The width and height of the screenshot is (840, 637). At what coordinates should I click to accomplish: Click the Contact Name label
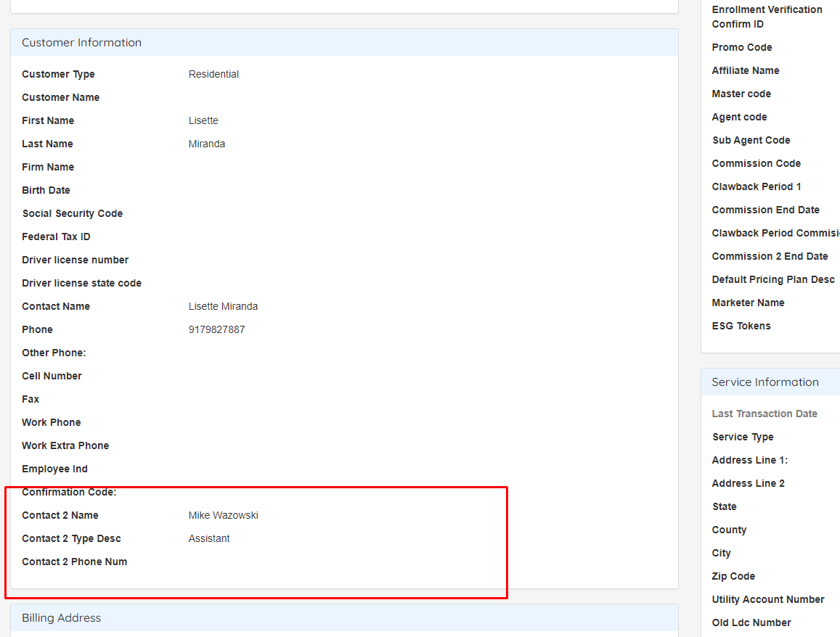click(x=56, y=307)
